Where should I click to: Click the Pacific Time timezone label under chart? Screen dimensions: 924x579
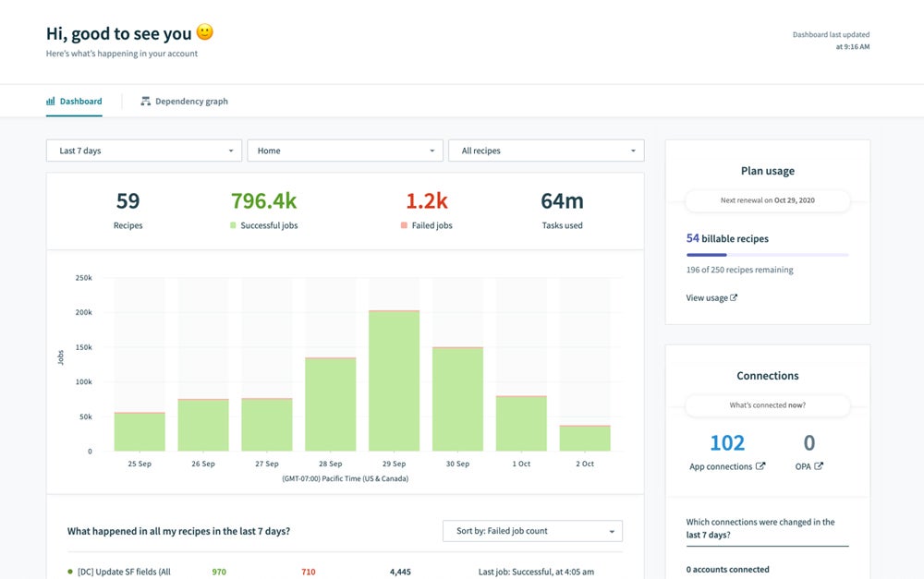pos(345,479)
